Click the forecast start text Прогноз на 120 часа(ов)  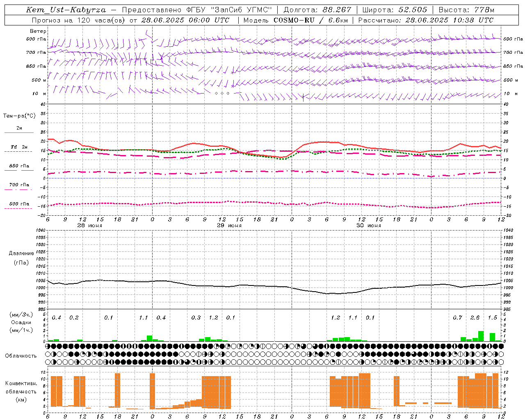point(79,20)
